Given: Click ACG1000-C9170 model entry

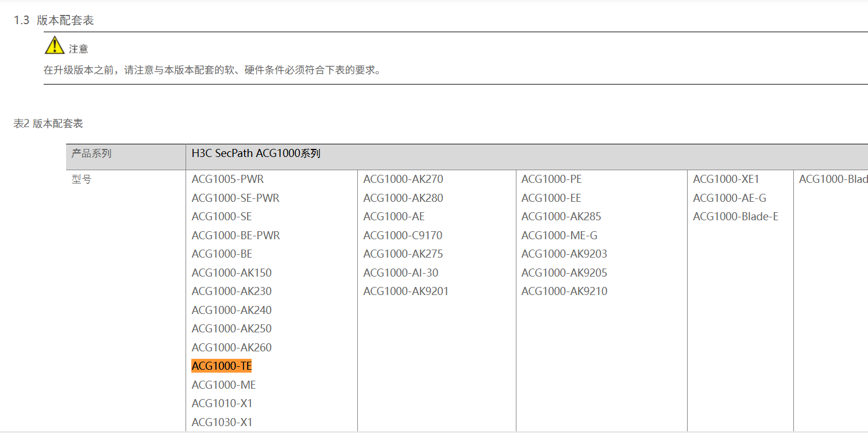Looking at the screenshot, I should [403, 235].
